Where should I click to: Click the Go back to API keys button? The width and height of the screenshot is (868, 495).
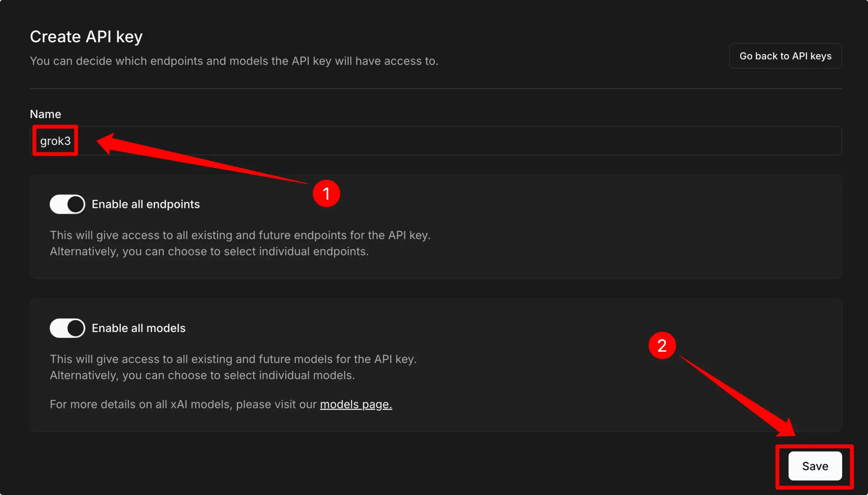(785, 56)
